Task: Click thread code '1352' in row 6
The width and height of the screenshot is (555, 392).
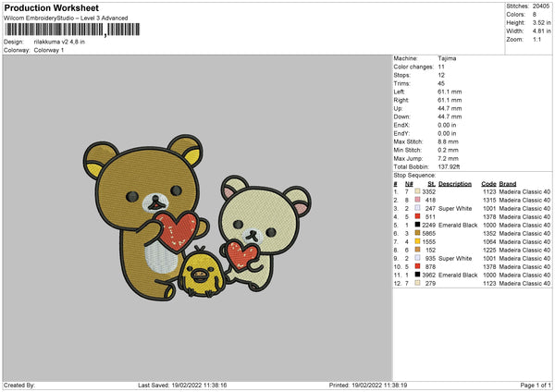Action: 489,233
